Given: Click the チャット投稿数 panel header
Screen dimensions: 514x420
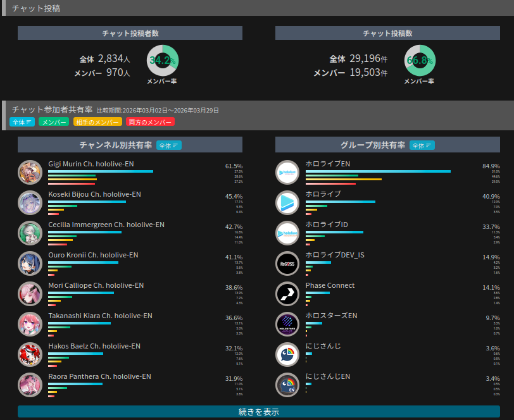Looking at the screenshot, I should tap(387, 33).
